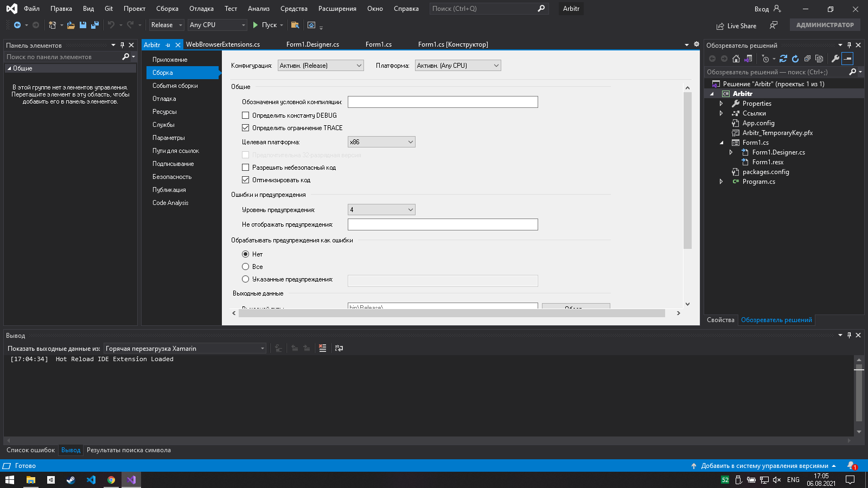Save current file with the floppy icon
This screenshot has width=868, height=488.
[x=83, y=25]
